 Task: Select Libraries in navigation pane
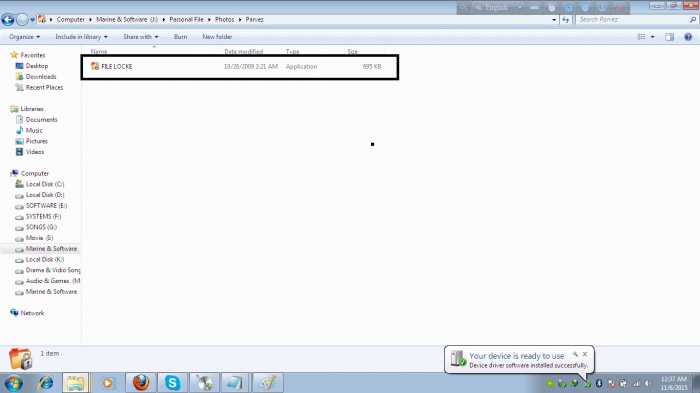click(32, 109)
